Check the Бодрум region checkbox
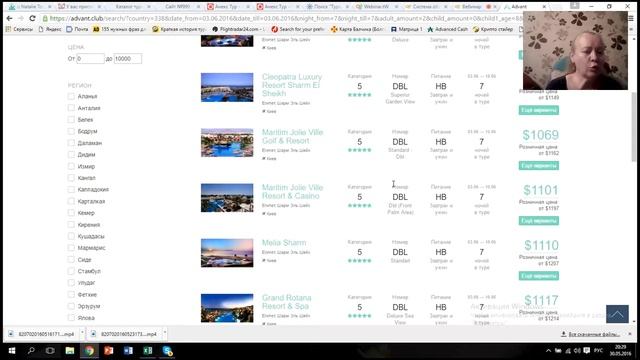This screenshot has height=360, width=640. coord(71,131)
